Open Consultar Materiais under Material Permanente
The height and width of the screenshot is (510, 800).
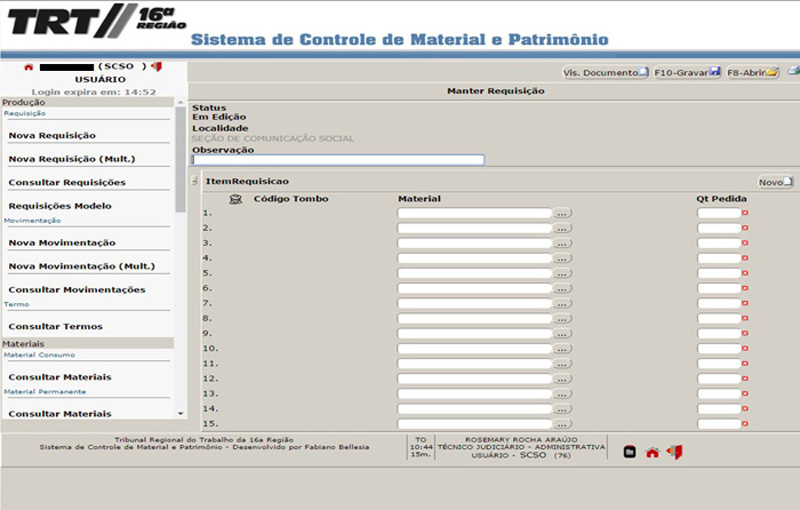coord(60,414)
